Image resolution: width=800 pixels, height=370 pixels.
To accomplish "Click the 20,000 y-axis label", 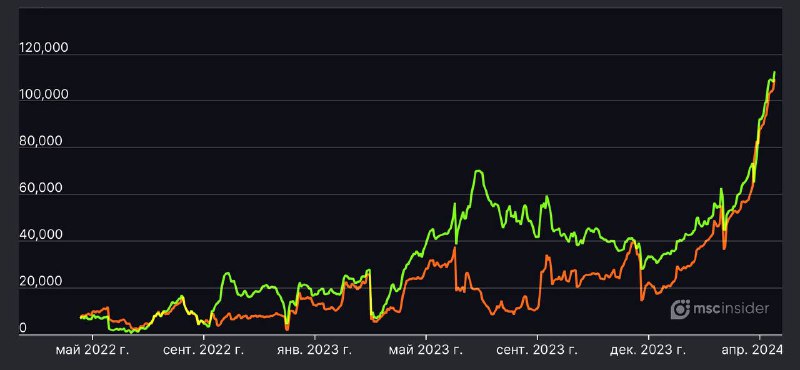I will [40, 281].
